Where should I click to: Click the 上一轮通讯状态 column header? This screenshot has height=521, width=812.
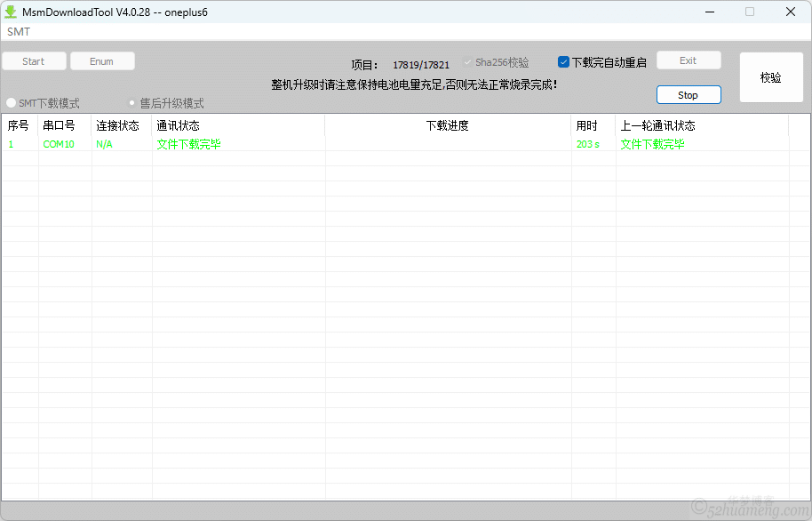(x=702, y=125)
